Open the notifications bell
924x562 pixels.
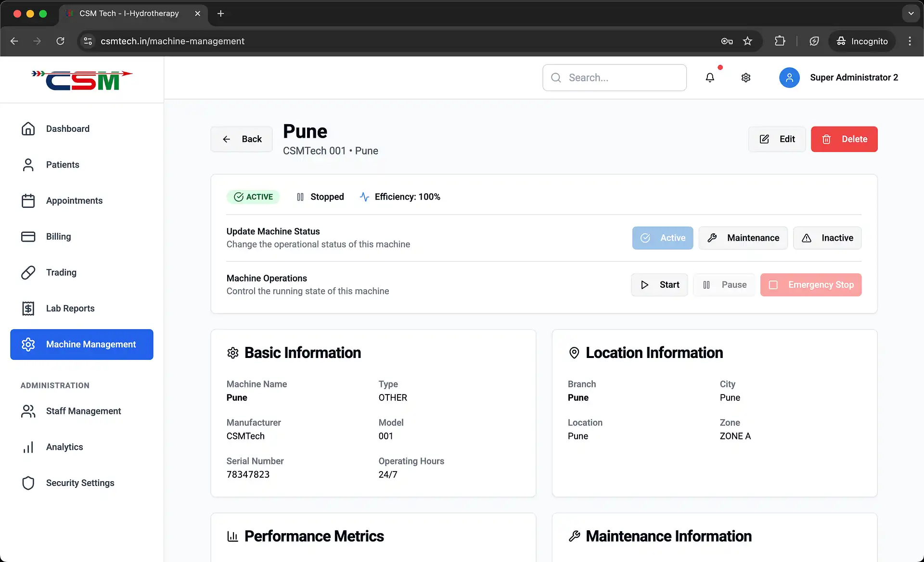point(710,77)
